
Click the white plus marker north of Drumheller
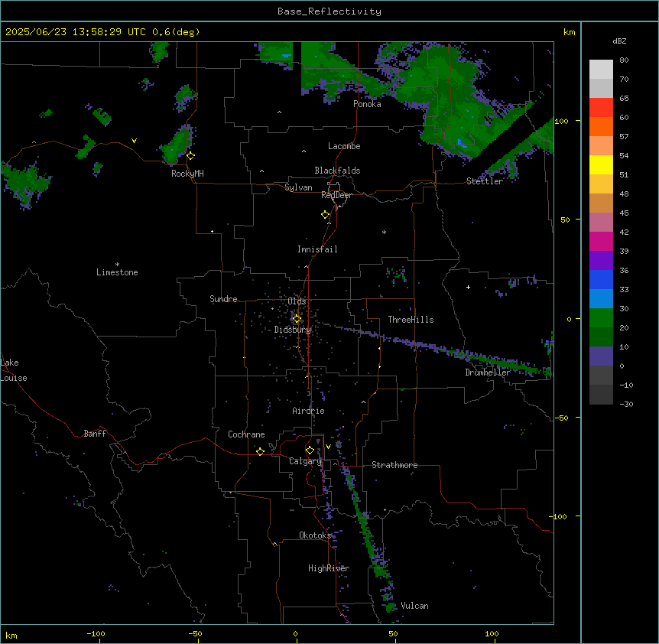click(x=468, y=287)
